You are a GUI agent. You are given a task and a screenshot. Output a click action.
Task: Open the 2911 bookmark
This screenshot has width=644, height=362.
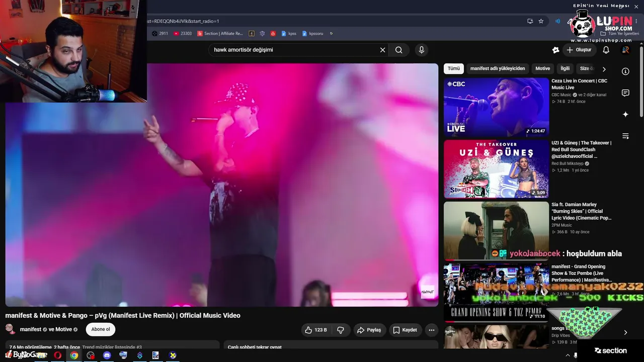pyautogui.click(x=160, y=34)
